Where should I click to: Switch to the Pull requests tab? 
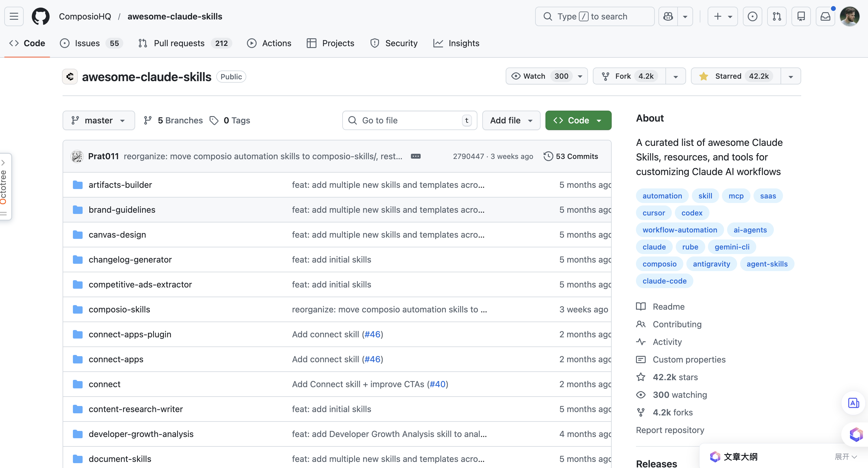click(185, 43)
